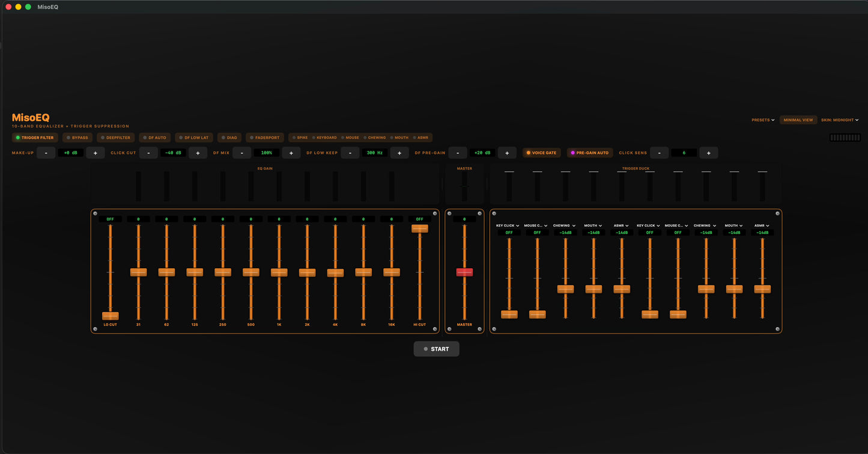Switch to MINIMAL VIEW
The width and height of the screenshot is (868, 454).
[x=798, y=120]
